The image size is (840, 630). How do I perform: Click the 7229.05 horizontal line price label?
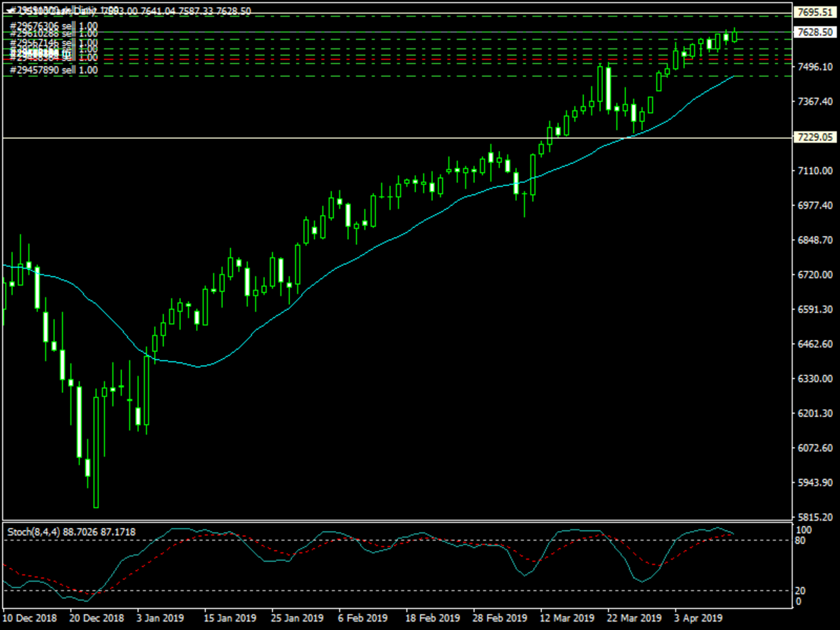[x=815, y=137]
